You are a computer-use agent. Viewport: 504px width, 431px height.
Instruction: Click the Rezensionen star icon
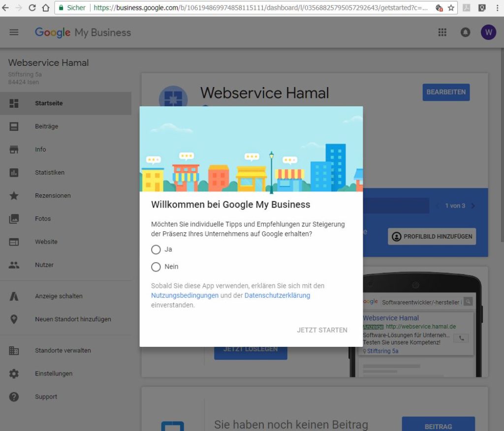pyautogui.click(x=14, y=196)
